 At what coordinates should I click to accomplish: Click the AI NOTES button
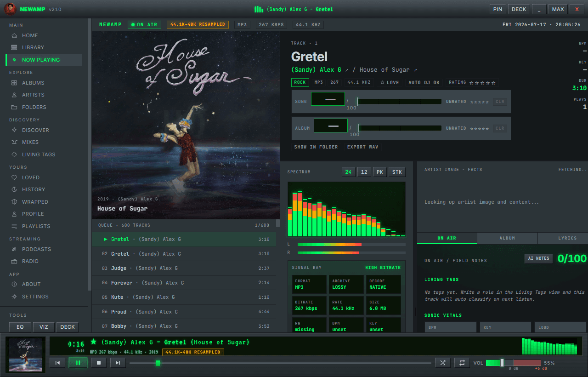tap(538, 258)
